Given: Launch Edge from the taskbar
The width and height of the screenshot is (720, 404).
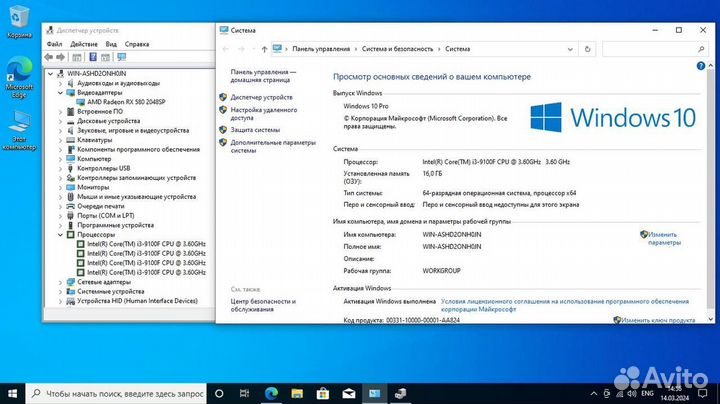Looking at the screenshot, I should pyautogui.click(x=271, y=393).
